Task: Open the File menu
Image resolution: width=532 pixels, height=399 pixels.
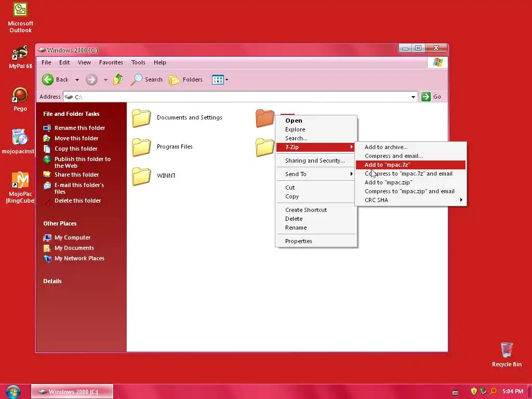Action: (x=46, y=62)
